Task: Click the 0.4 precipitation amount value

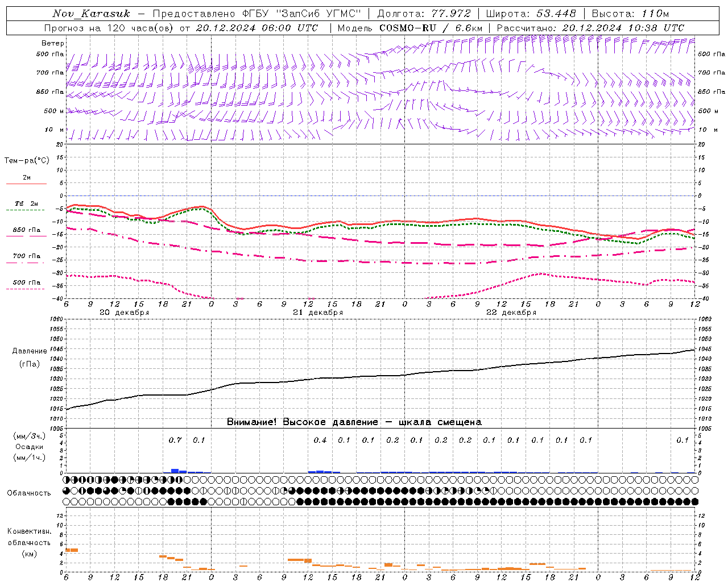Action: coord(320,440)
